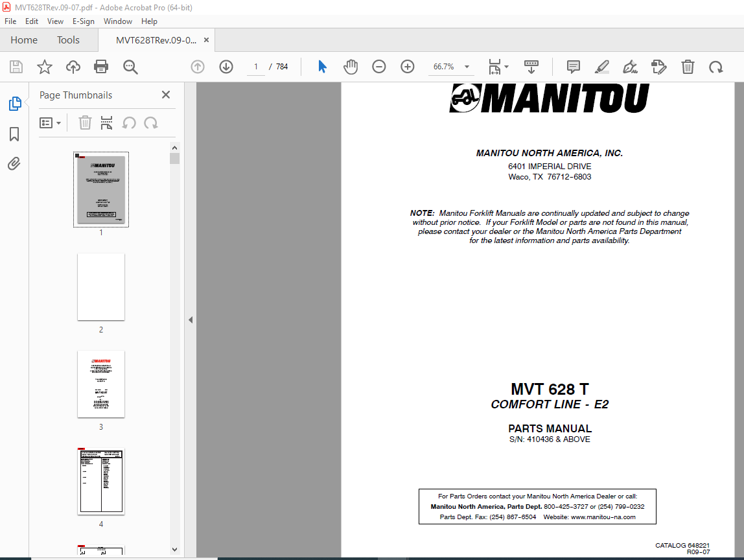Click the read mode keyboard icon

(531, 67)
